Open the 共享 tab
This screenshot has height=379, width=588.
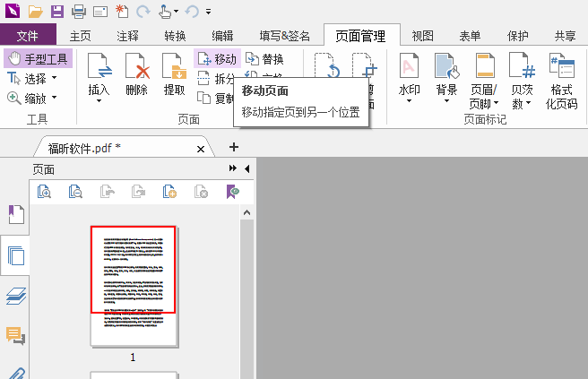(566, 36)
